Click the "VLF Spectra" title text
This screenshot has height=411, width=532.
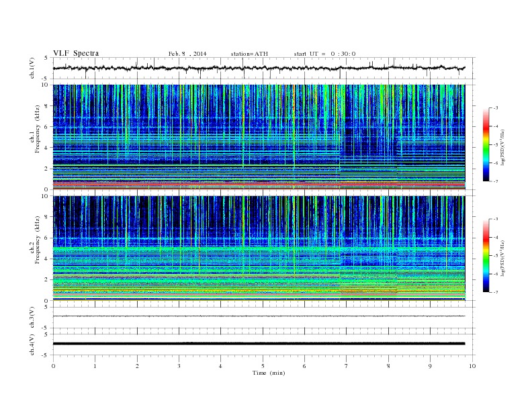pos(76,53)
